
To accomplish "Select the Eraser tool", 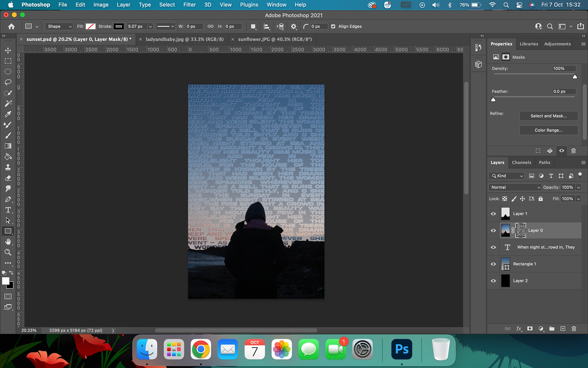I will coord(8,178).
